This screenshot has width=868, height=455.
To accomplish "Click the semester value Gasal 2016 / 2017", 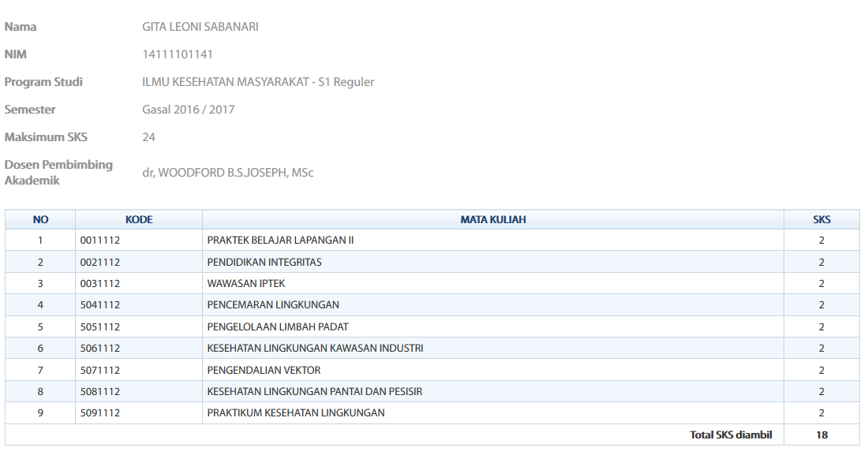I will [189, 110].
